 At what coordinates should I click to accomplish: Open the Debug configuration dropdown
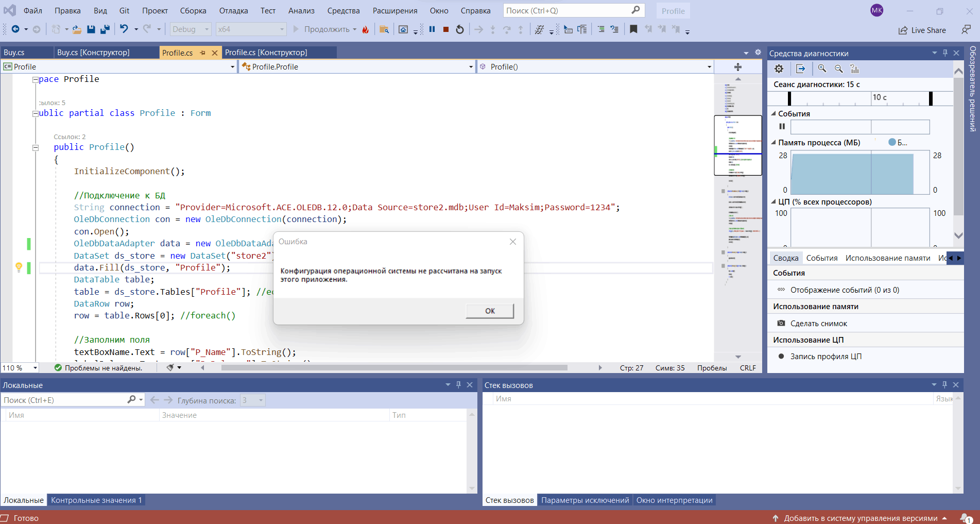pyautogui.click(x=191, y=29)
